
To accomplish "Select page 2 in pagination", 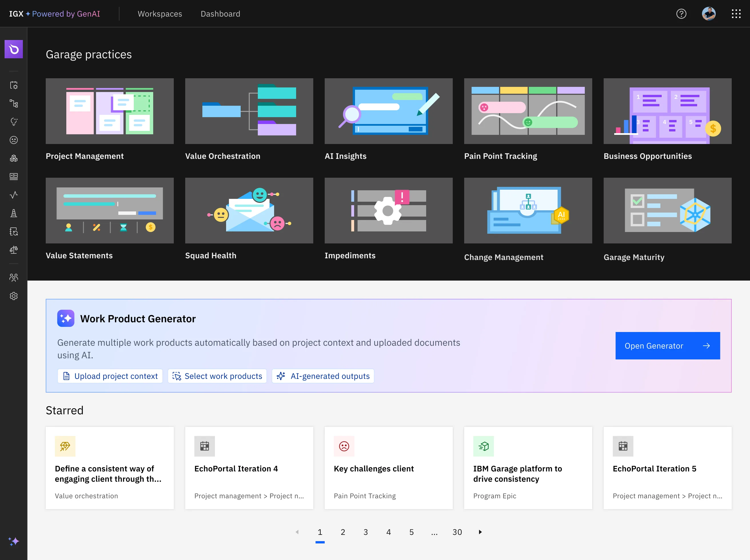I will coord(343,532).
